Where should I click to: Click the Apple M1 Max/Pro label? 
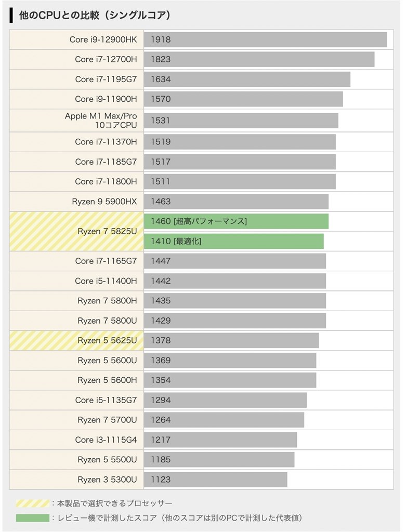tap(100, 121)
